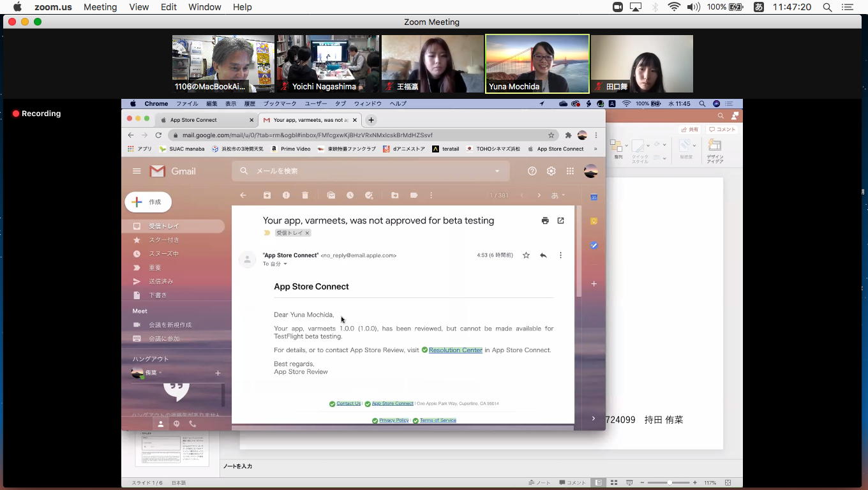Open Google Keep in the side panel
The width and height of the screenshot is (868, 490).
pos(594,221)
